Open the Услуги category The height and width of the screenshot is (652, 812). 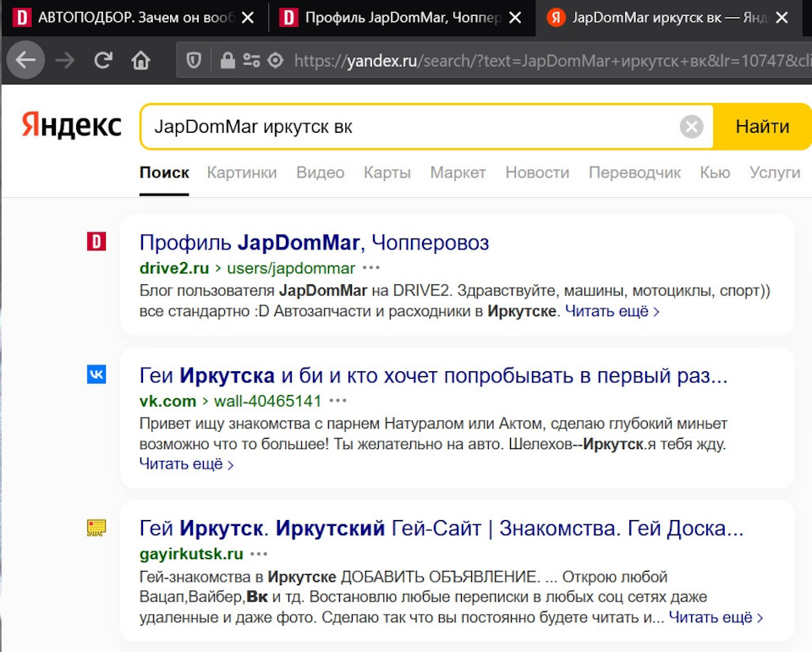(x=775, y=173)
